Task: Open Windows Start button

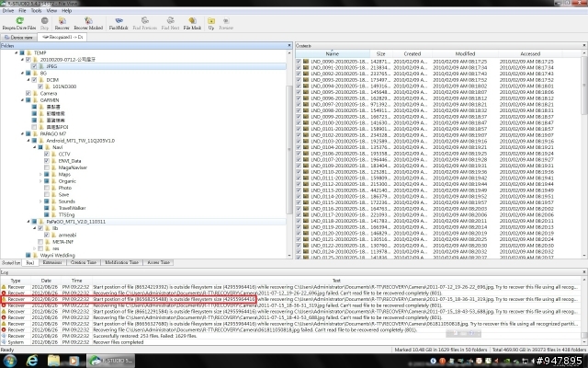Action: (9, 361)
